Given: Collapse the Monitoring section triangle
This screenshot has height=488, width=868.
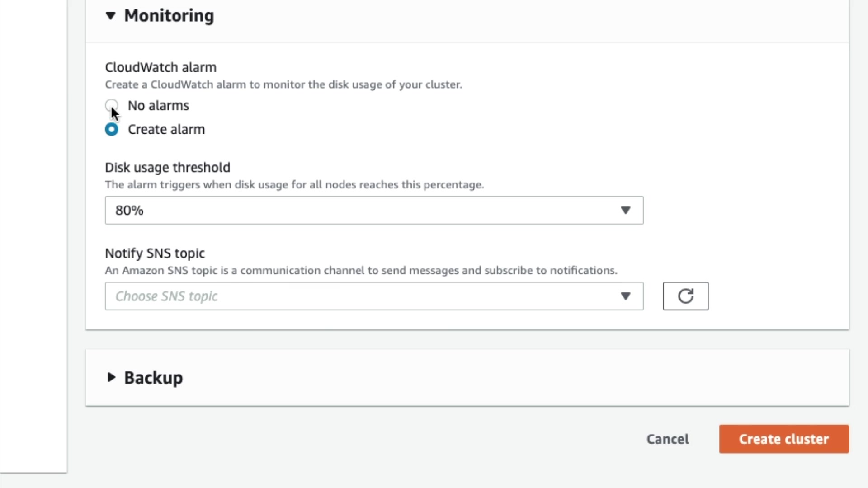Looking at the screenshot, I should 111,16.
